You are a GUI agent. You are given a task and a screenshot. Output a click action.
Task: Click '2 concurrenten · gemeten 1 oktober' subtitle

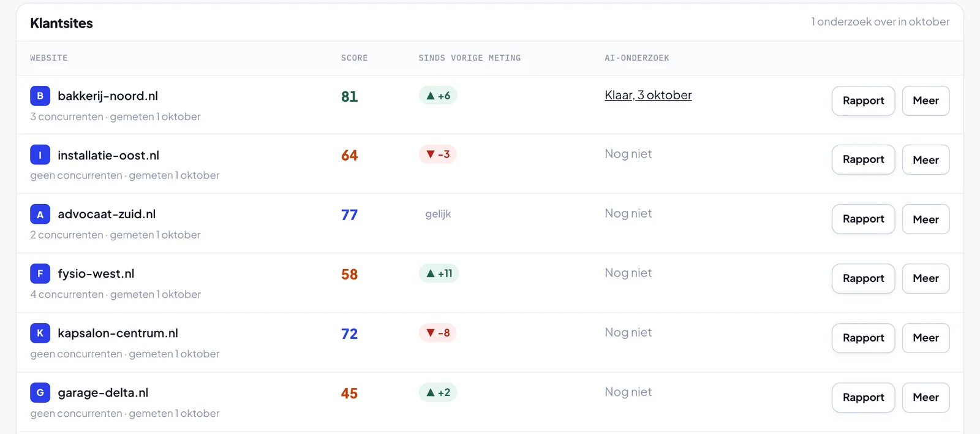[115, 235]
